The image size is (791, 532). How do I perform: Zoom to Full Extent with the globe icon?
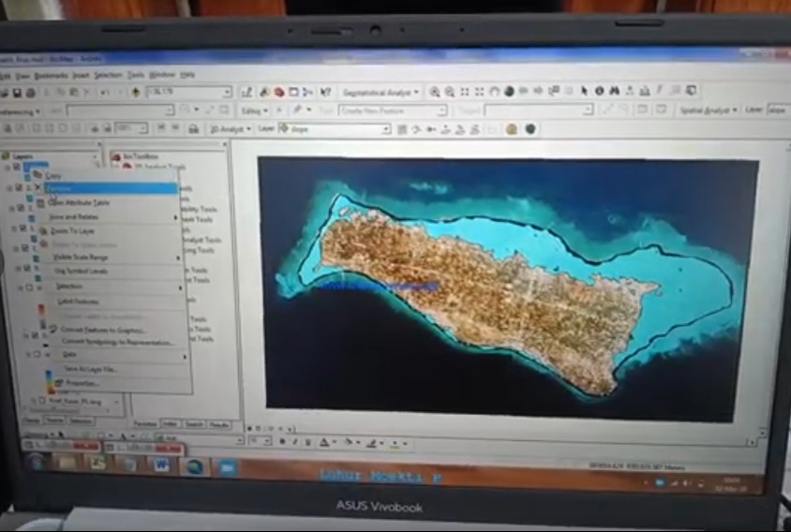[x=509, y=91]
